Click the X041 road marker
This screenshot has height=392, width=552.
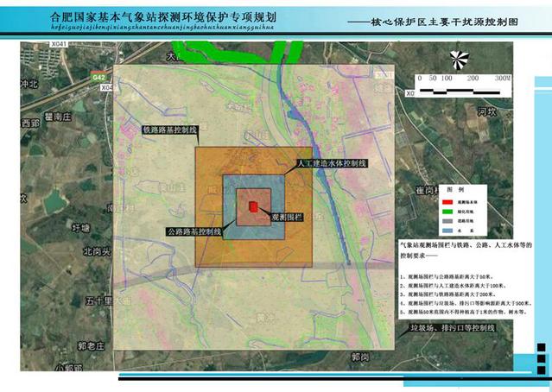coord(59,43)
